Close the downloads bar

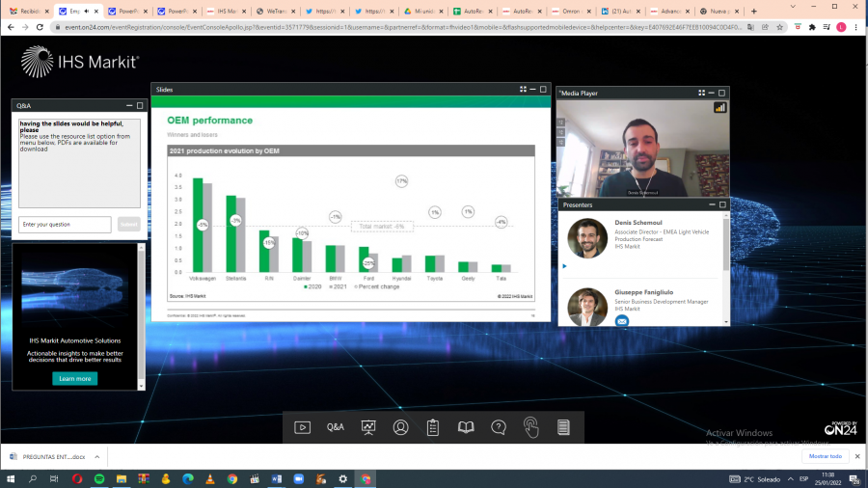(x=857, y=456)
